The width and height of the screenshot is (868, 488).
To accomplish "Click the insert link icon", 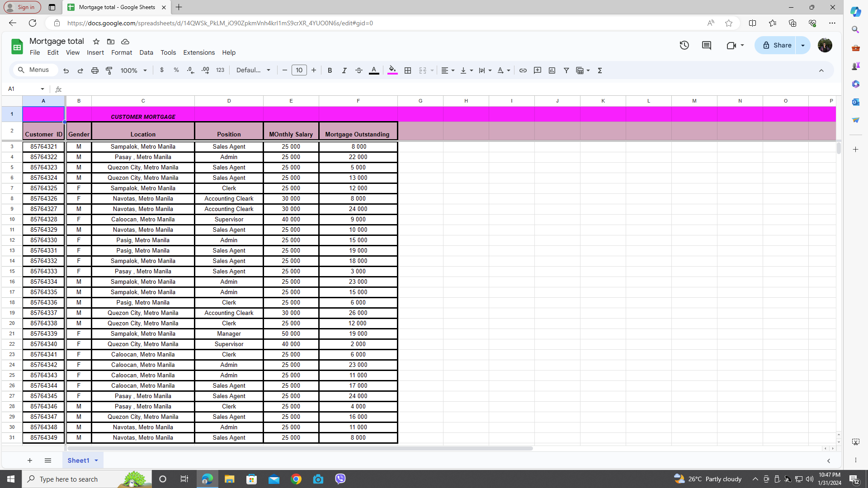I will (523, 70).
